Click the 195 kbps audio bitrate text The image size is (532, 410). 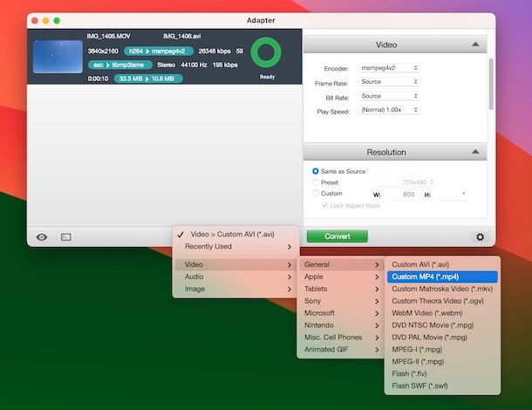point(225,65)
